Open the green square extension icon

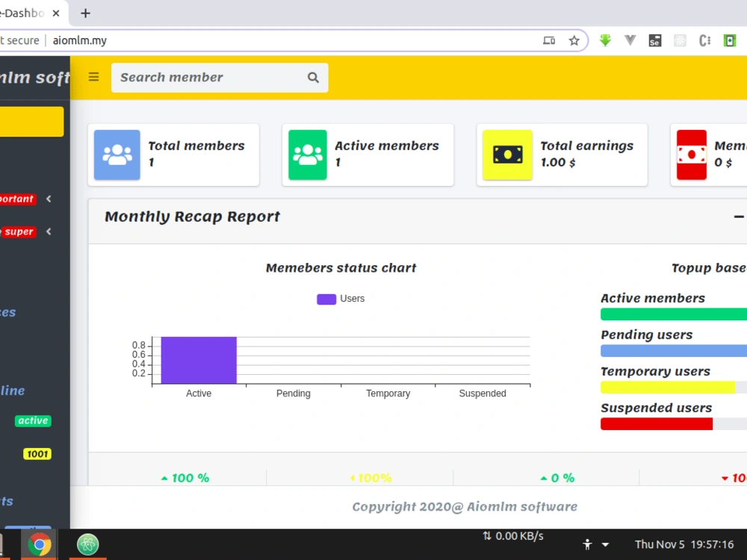(729, 40)
